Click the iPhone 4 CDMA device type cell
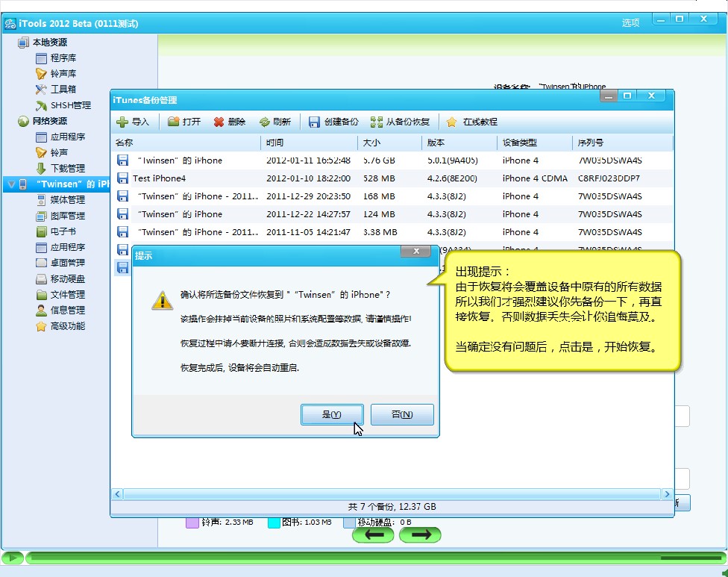 (x=535, y=178)
